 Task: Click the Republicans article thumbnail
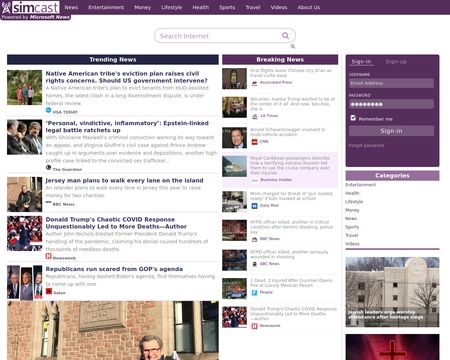pos(25,282)
